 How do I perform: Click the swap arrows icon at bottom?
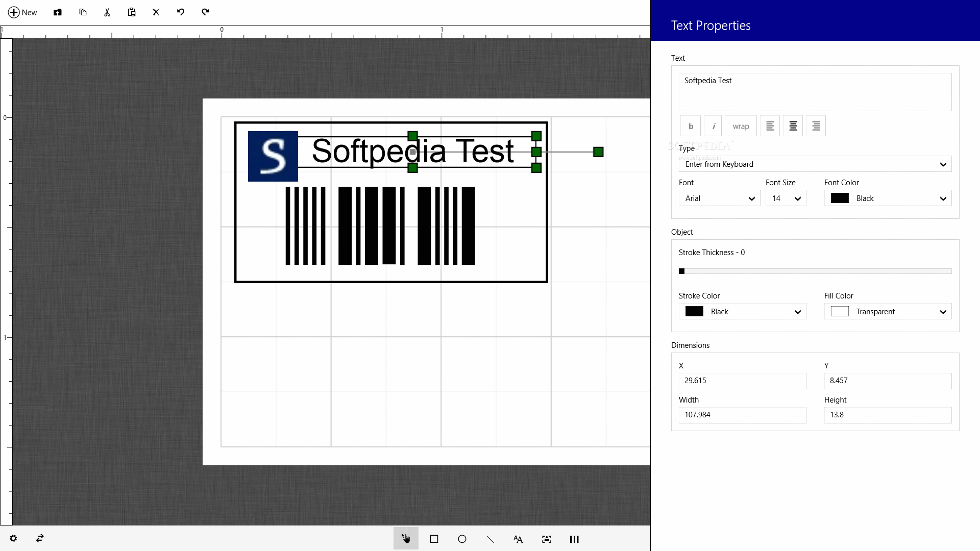[x=40, y=538]
